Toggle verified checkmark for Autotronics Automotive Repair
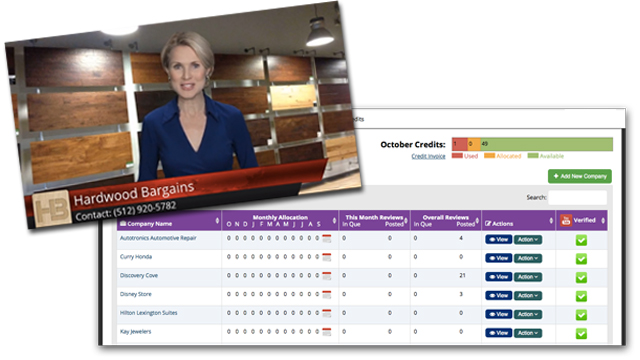The width and height of the screenshot is (640, 360). [x=581, y=240]
